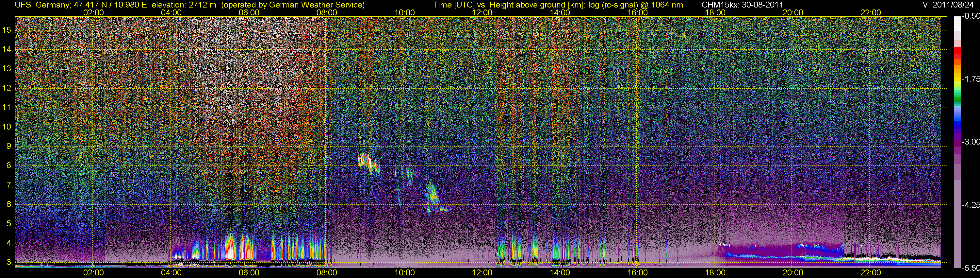Image resolution: width=980 pixels, height=278 pixels.
Task: Click the top axis label "22:00"
Action: (x=871, y=12)
